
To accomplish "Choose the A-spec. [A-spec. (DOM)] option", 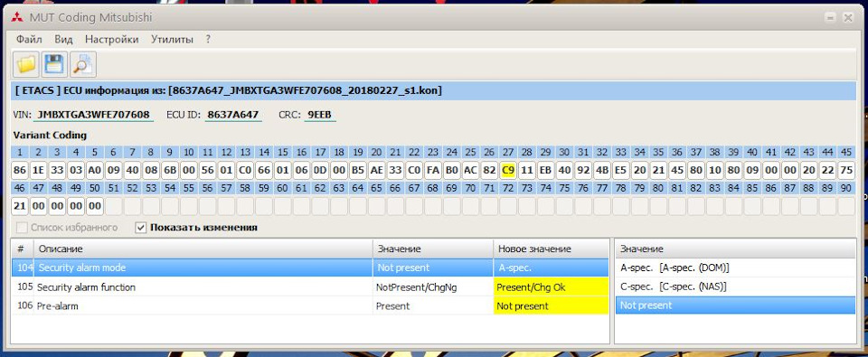I will pyautogui.click(x=736, y=268).
